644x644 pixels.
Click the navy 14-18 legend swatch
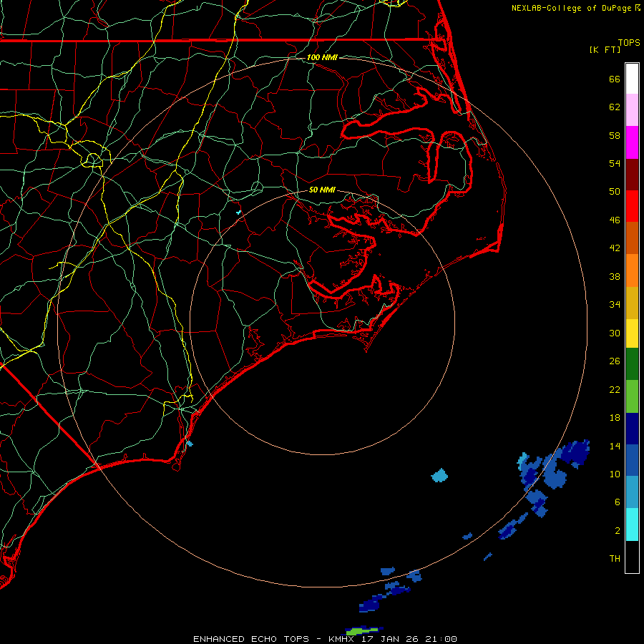(x=632, y=429)
